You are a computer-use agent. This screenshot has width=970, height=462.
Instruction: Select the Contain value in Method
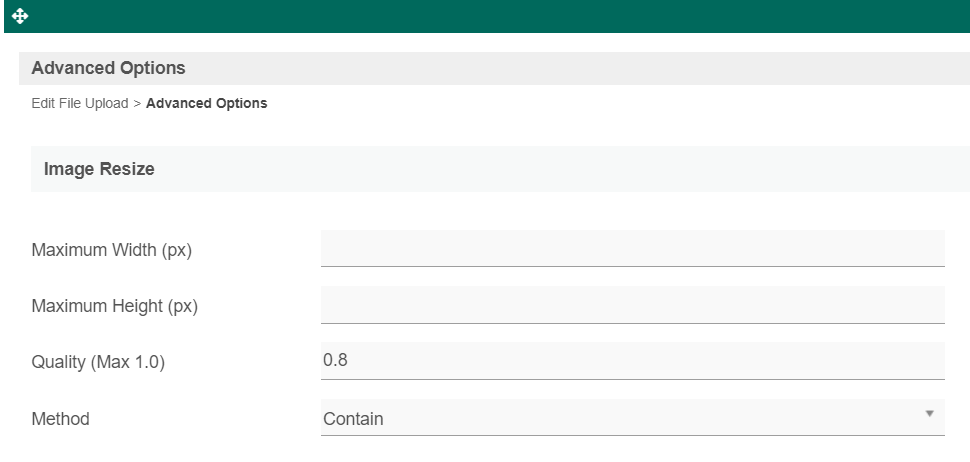click(x=353, y=419)
